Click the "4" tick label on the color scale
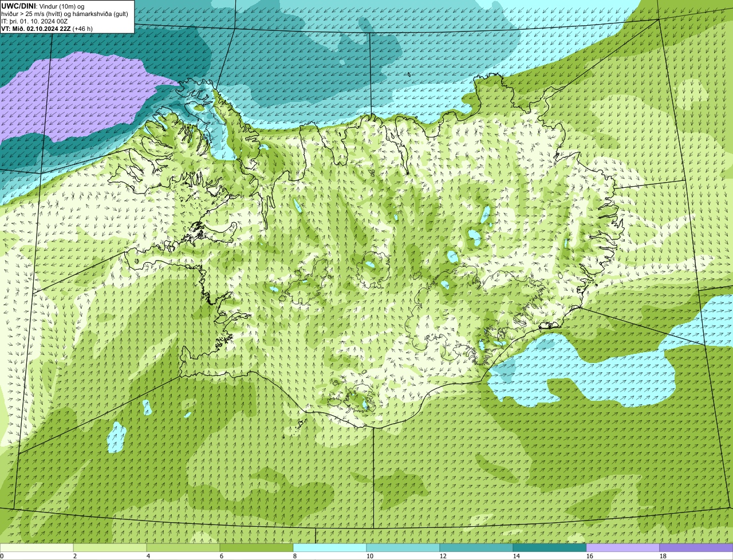This screenshot has width=733, height=560. pyautogui.click(x=148, y=556)
